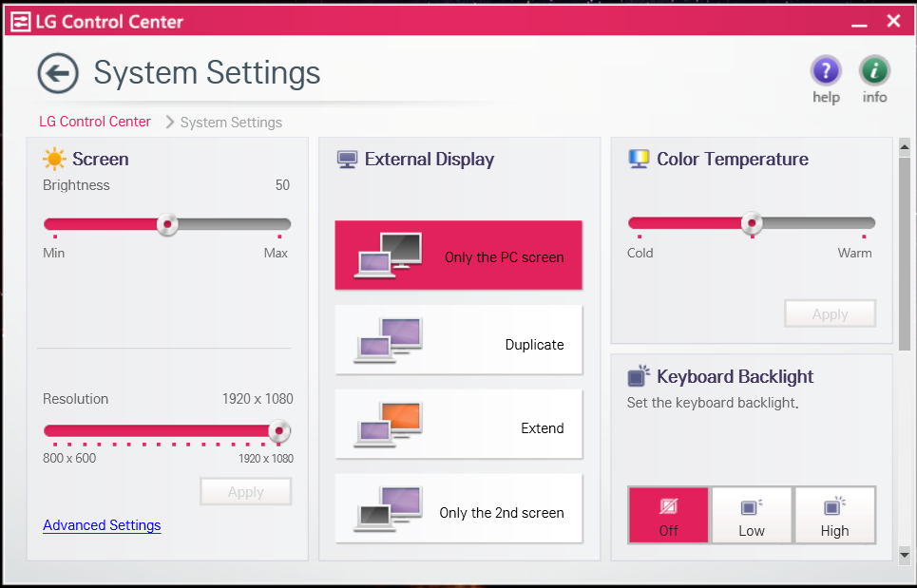This screenshot has width=917, height=588.
Task: Click the LG Control Center title bar icon
Action: coord(21,22)
